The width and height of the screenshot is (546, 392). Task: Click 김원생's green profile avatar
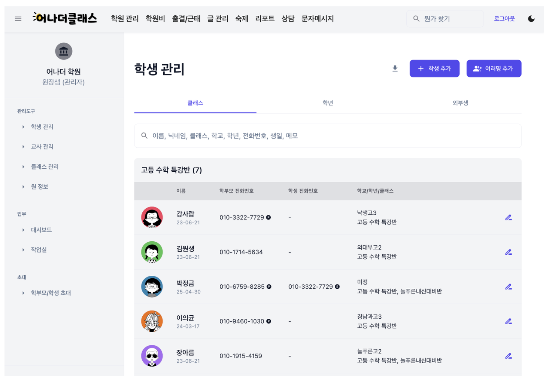[x=152, y=252]
